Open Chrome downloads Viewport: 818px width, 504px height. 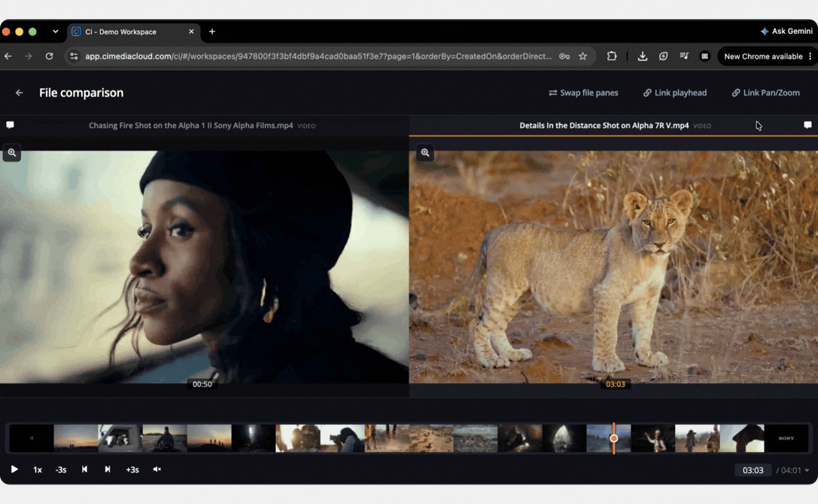coord(643,56)
